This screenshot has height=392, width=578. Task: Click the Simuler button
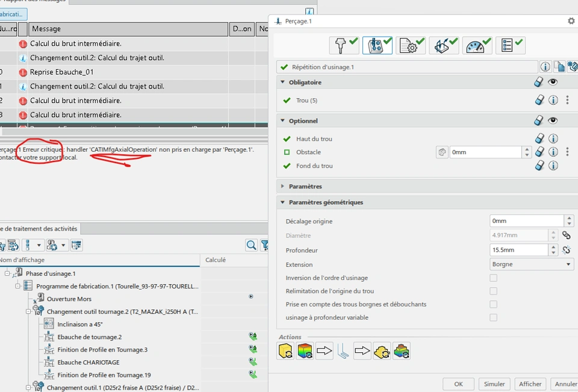point(494,384)
